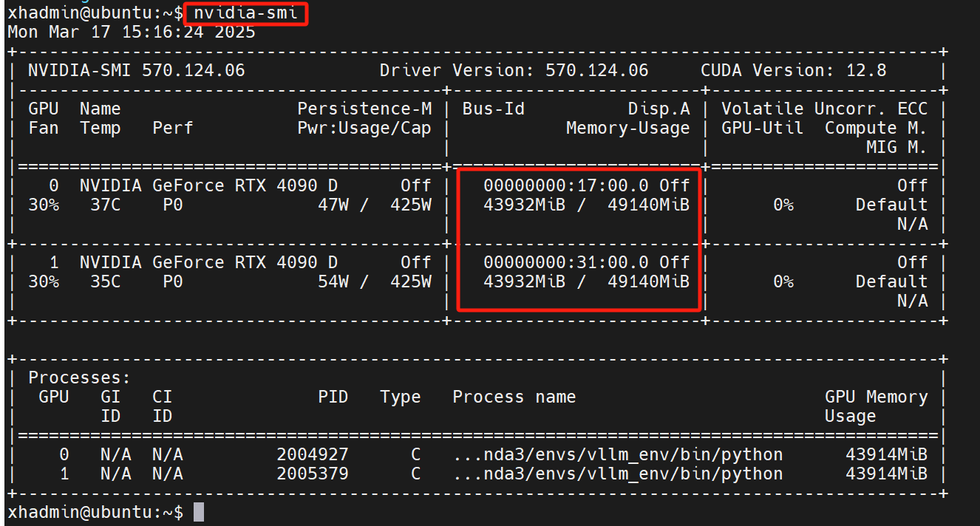Image resolution: width=980 pixels, height=526 pixels.
Task: Click the 37C temperature reading
Action: coord(105,205)
